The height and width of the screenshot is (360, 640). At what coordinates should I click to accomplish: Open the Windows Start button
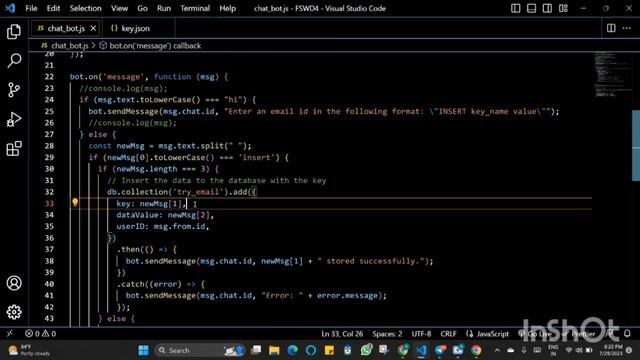tap(143, 350)
